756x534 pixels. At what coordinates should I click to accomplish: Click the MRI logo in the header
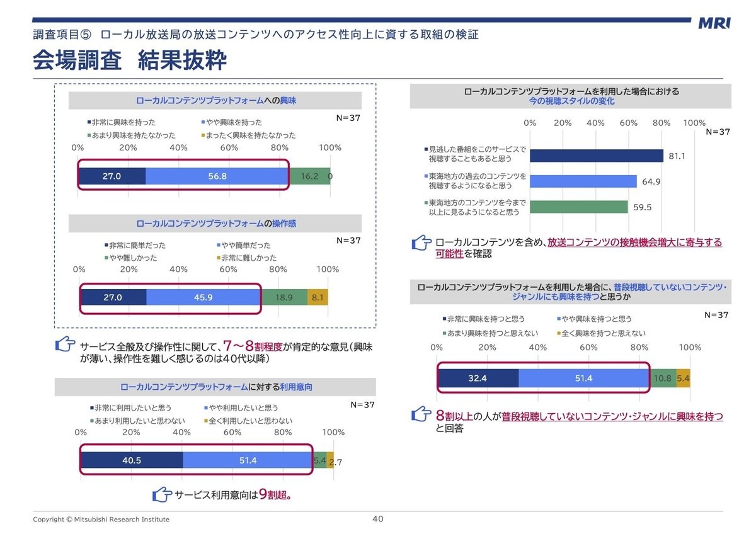715,23
